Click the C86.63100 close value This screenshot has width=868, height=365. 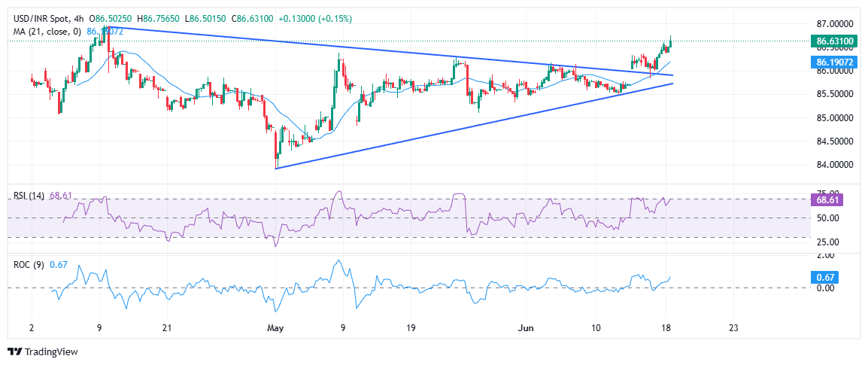[253, 19]
